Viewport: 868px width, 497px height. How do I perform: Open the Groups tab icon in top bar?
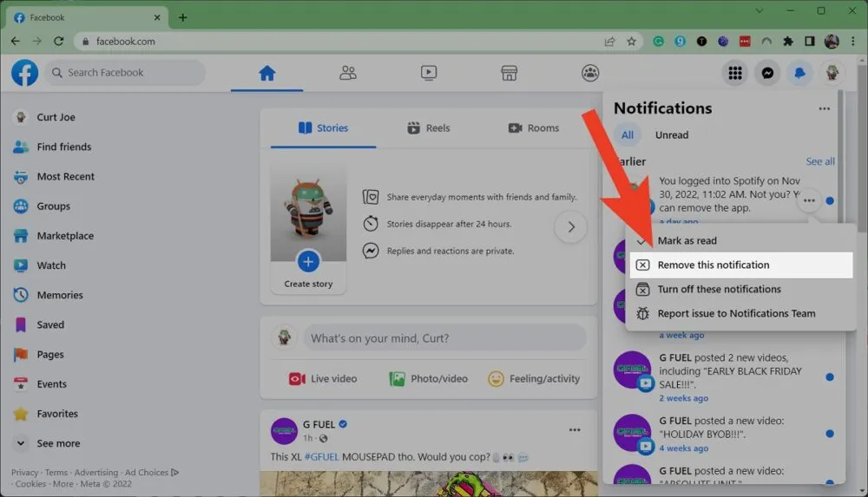point(590,73)
